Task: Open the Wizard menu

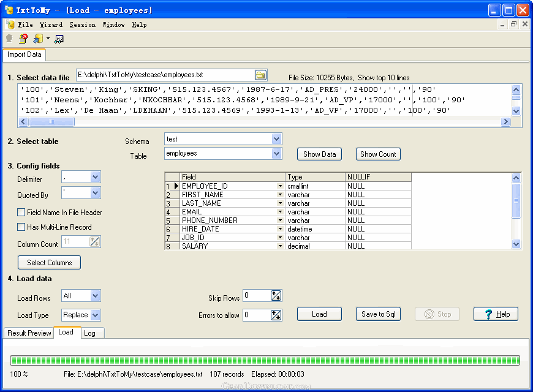Action: tap(51, 25)
